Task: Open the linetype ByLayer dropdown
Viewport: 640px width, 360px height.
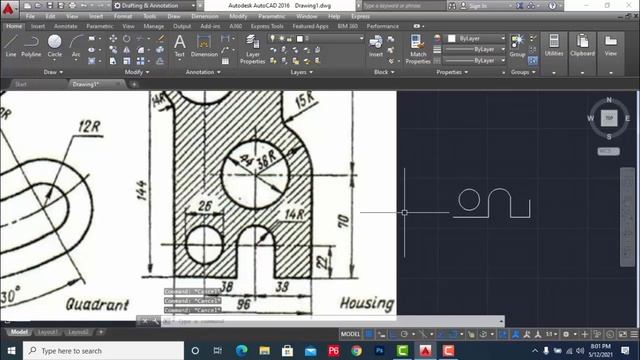Action: pos(475,60)
